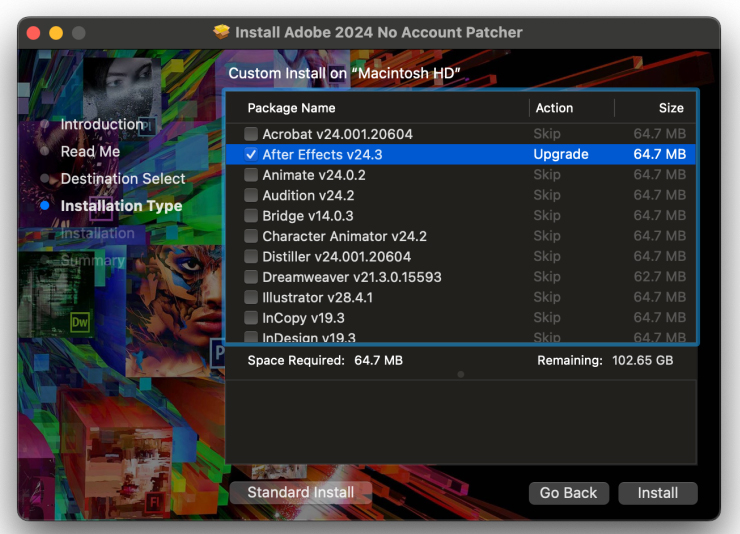This screenshot has width=740, height=534.
Task: Toggle the InCopy v19.3 checkbox
Action: click(251, 317)
